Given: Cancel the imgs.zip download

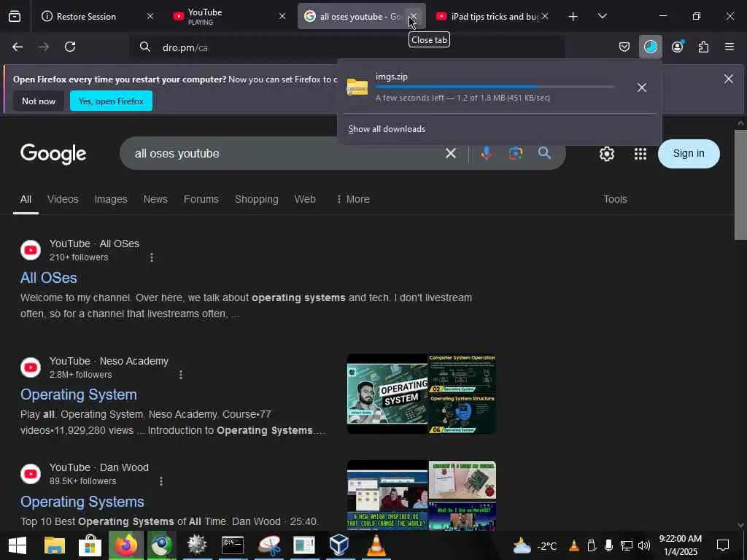Looking at the screenshot, I should 642,87.
